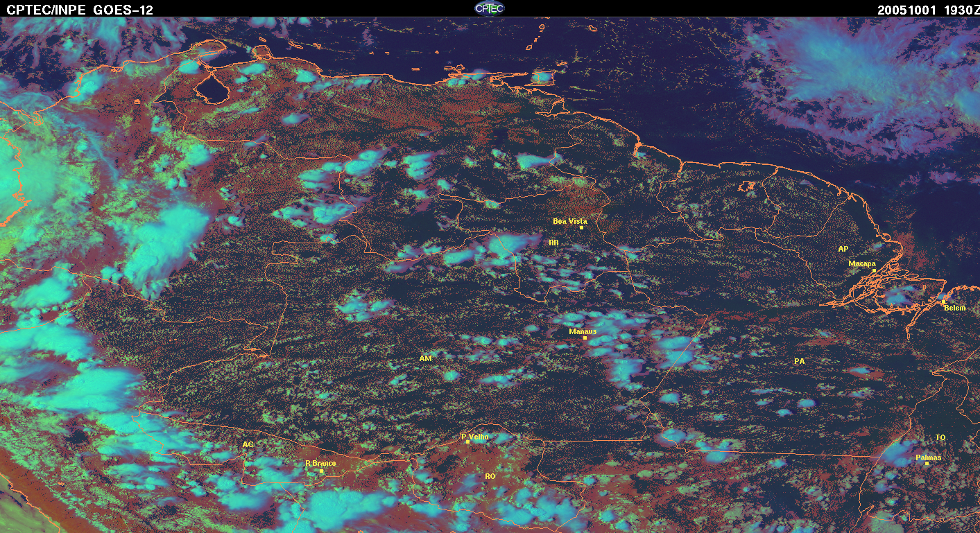Click the PA state label

click(800, 361)
